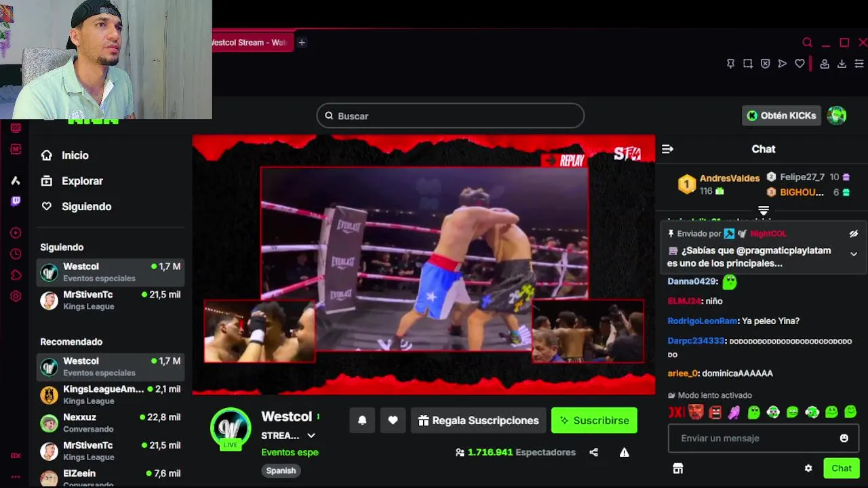Open Explorar in Kick navigation
Image resolution: width=868 pixels, height=488 pixels.
(x=72, y=181)
